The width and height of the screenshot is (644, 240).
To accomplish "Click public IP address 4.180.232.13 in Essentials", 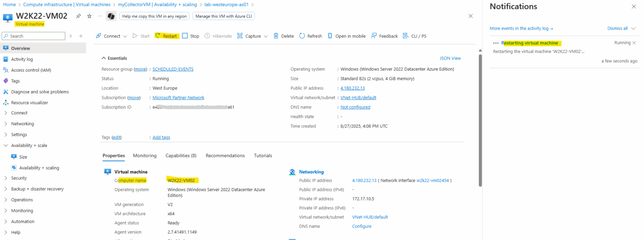I will 353,88.
